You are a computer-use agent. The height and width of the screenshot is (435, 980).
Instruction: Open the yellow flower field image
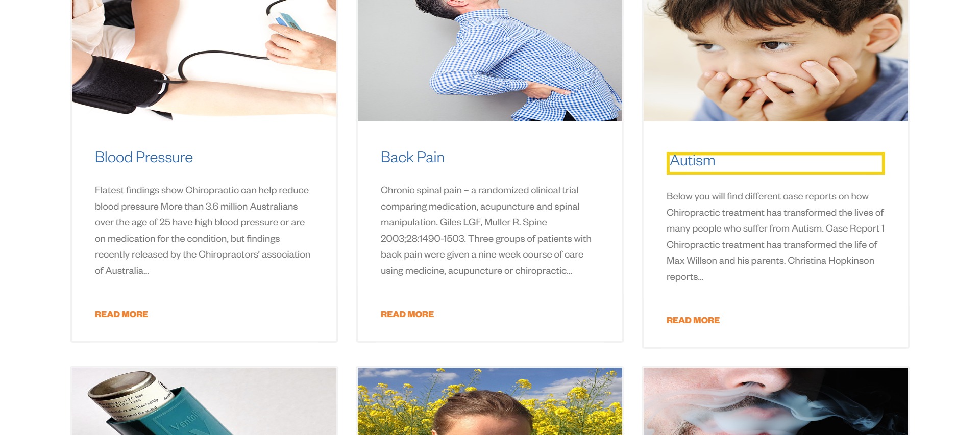[490, 401]
